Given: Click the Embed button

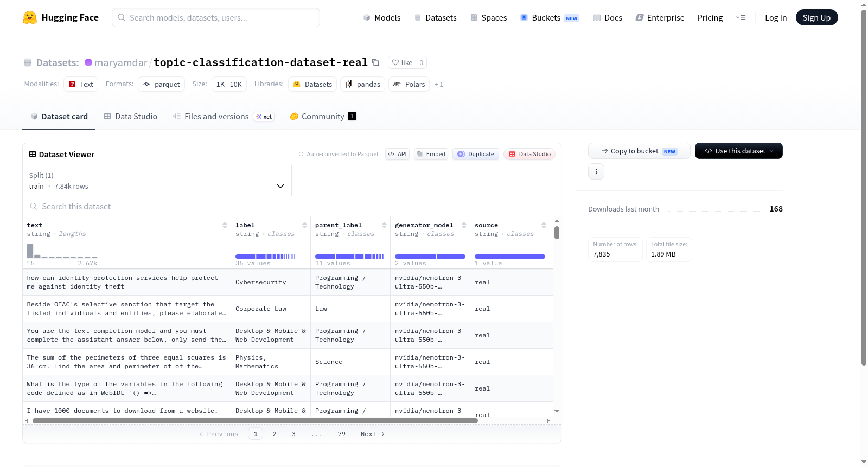Looking at the screenshot, I should [x=431, y=154].
